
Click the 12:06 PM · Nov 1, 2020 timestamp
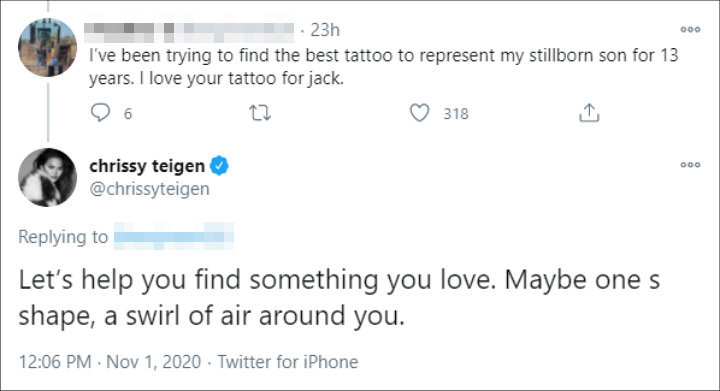click(110, 362)
